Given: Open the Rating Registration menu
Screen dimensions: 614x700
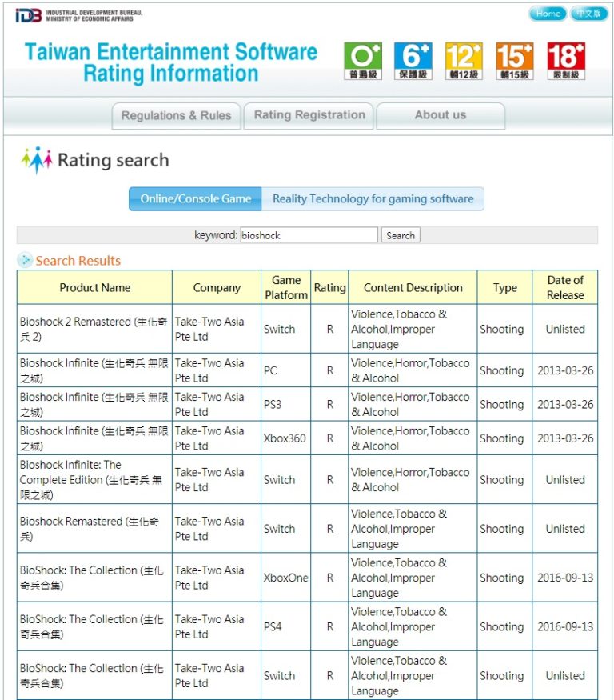Looking at the screenshot, I should click(x=309, y=116).
